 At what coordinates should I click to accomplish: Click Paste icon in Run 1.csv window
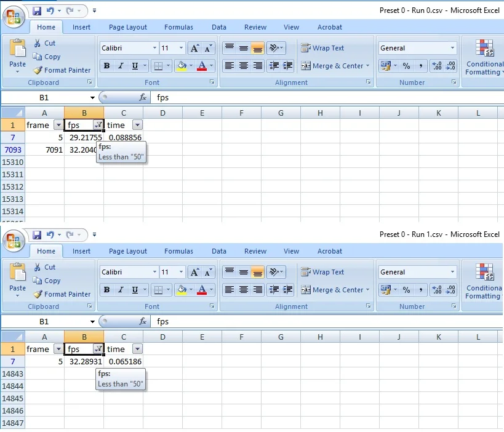18,271
